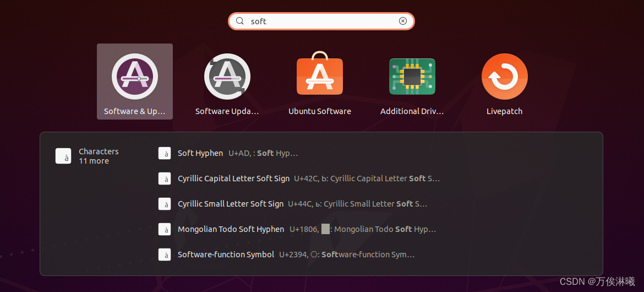
Task: Select the 'Soft Hyphen' result text
Action: pos(200,153)
